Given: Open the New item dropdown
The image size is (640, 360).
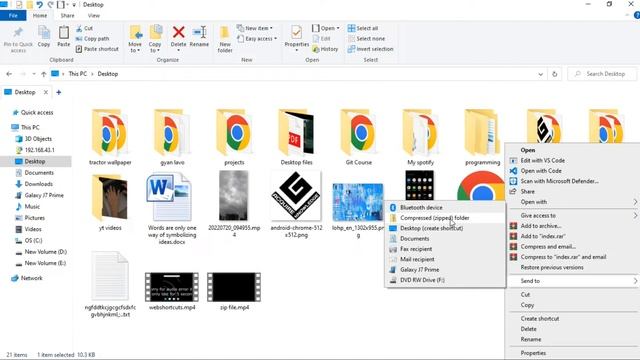Looking at the screenshot, I should tap(255, 28).
